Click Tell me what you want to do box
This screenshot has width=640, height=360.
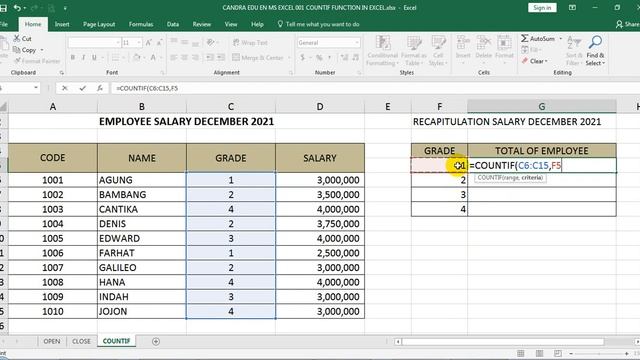(x=318, y=24)
